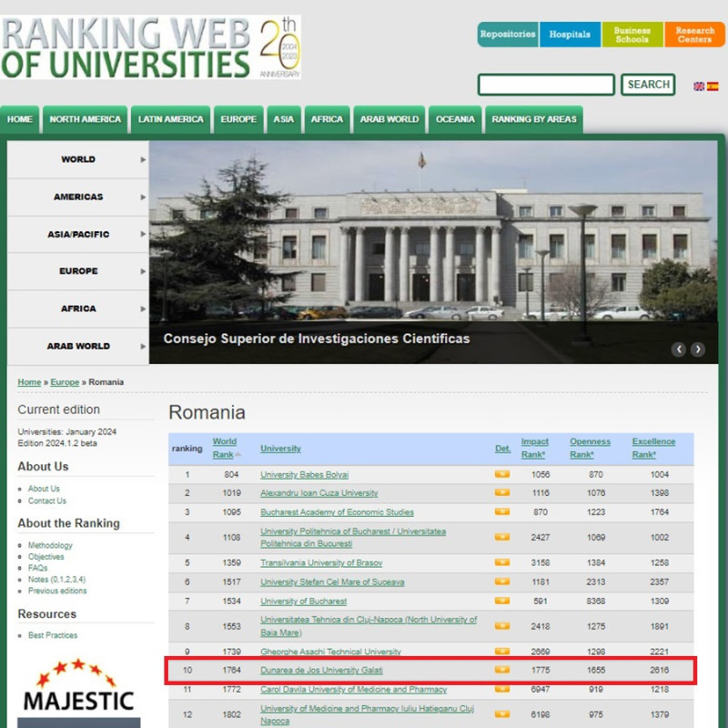Click the Research Centers button
Viewport: 728px width, 728px height.
pyautogui.click(x=694, y=35)
